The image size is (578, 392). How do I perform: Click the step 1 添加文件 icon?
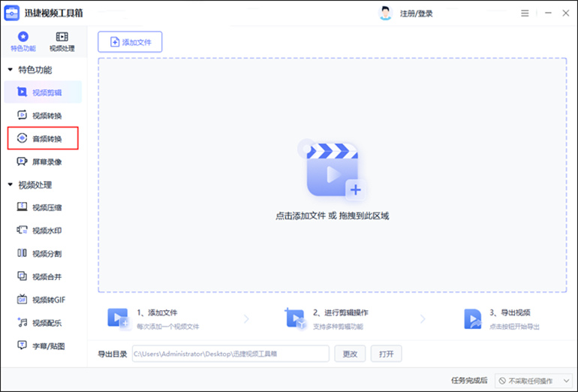(x=119, y=318)
